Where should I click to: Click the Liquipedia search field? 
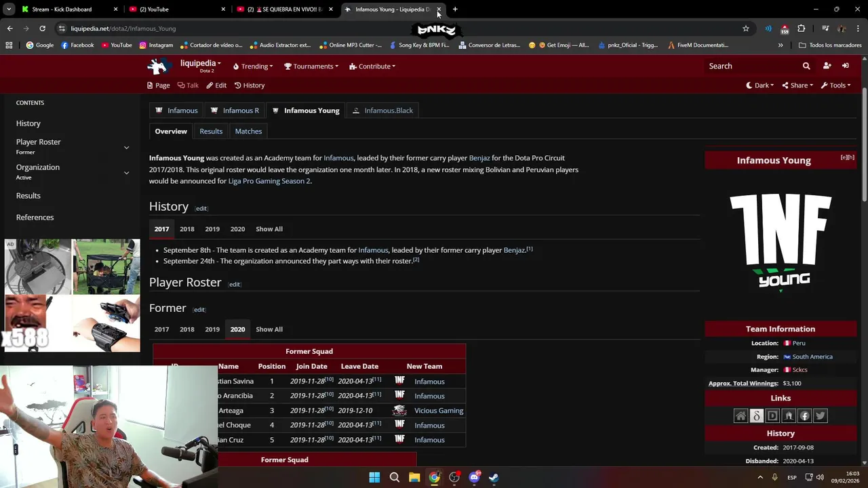click(x=751, y=66)
